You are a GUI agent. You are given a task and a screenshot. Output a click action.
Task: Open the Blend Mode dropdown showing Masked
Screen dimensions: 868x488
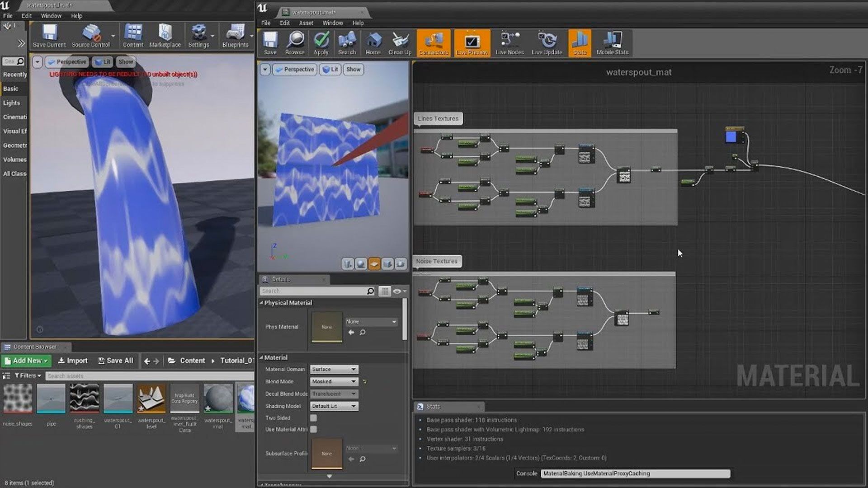coord(333,381)
